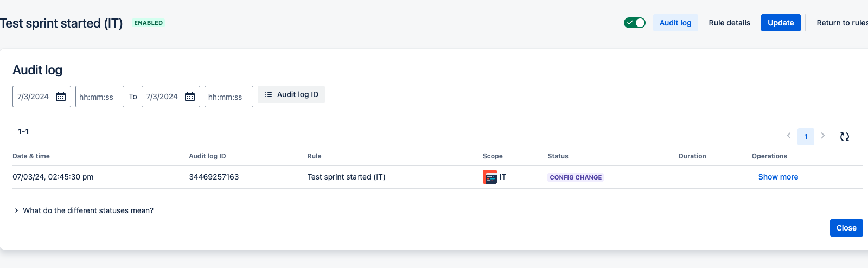868x268 pixels.
Task: Select page 1 in pagination
Action: (x=806, y=137)
